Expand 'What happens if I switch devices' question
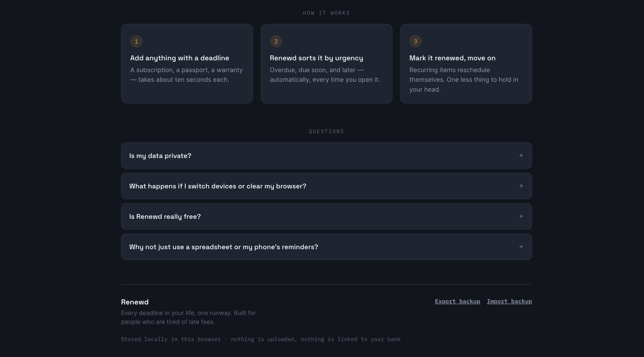The image size is (644, 357). pyautogui.click(x=326, y=186)
